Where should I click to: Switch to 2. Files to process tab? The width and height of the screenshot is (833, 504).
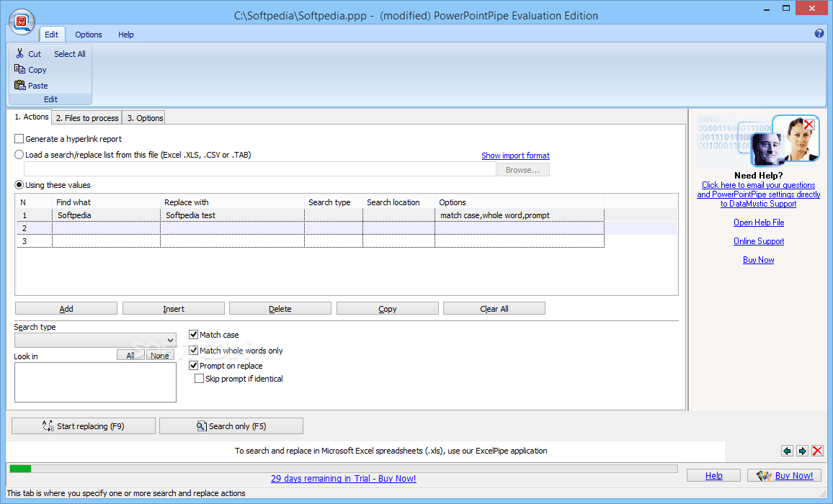pos(87,118)
